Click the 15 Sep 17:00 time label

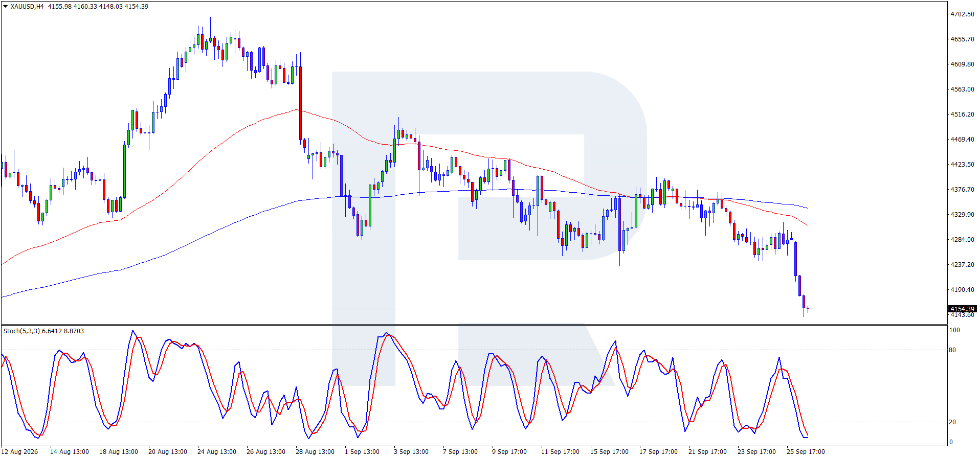coord(610,452)
